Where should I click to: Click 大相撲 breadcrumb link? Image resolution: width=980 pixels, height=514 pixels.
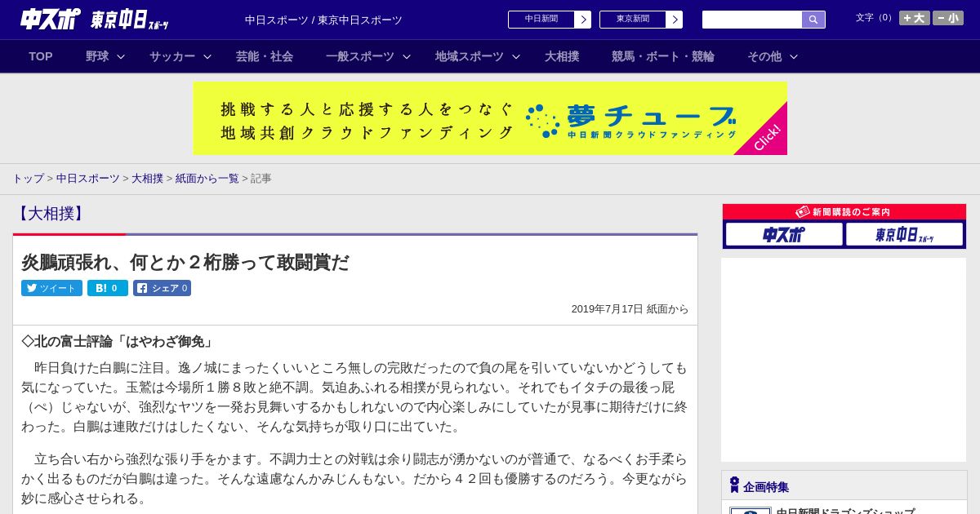[148, 178]
